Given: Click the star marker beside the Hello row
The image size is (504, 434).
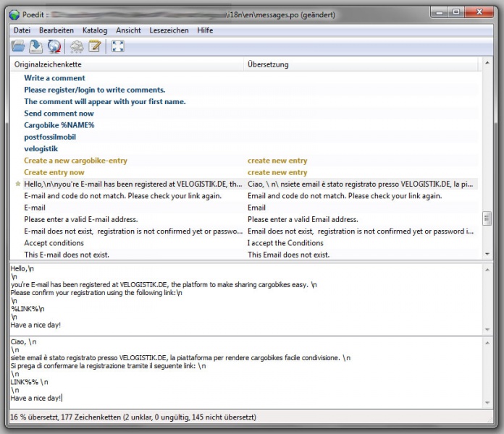Looking at the screenshot, I should (x=18, y=184).
